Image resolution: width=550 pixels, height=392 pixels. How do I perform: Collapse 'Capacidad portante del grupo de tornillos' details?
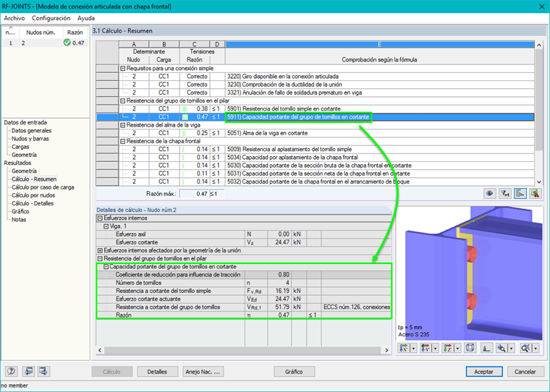tap(106, 266)
